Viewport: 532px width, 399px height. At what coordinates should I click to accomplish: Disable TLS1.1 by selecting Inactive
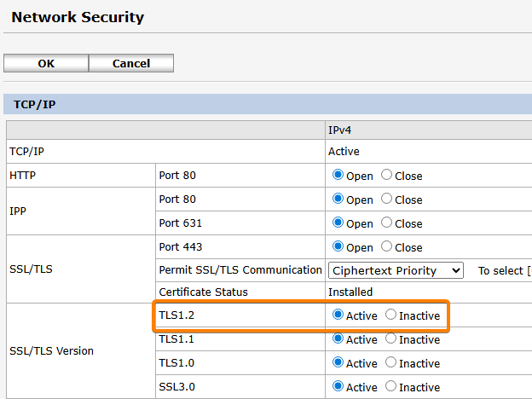point(391,338)
